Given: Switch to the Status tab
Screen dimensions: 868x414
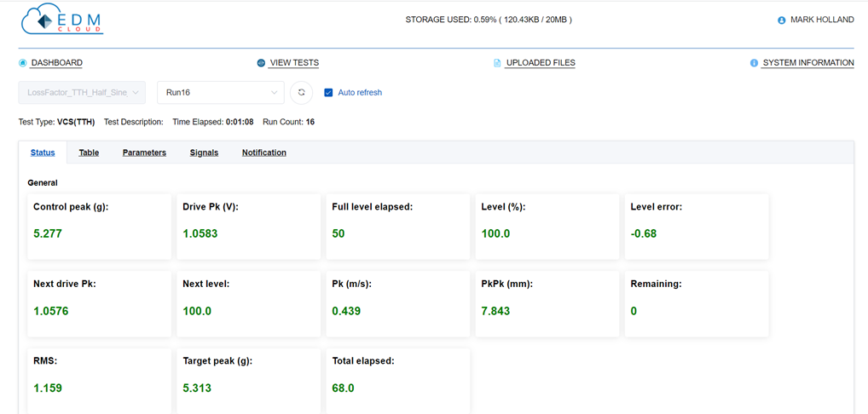Looking at the screenshot, I should pyautogui.click(x=43, y=152).
